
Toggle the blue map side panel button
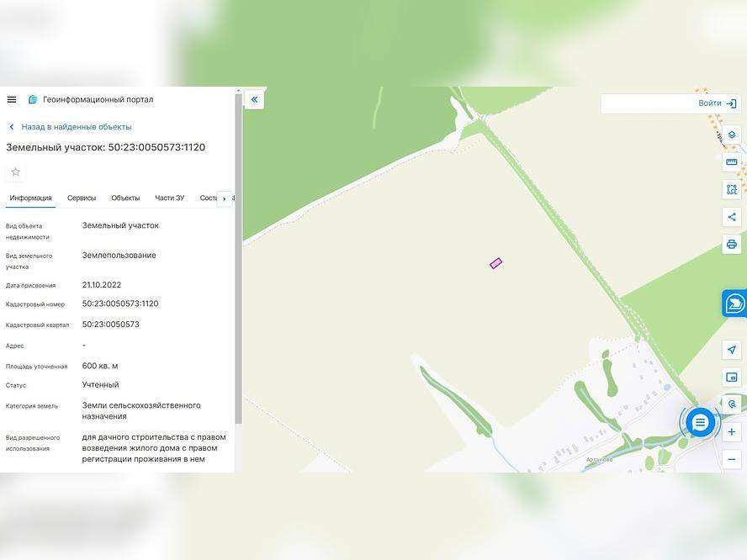734,303
